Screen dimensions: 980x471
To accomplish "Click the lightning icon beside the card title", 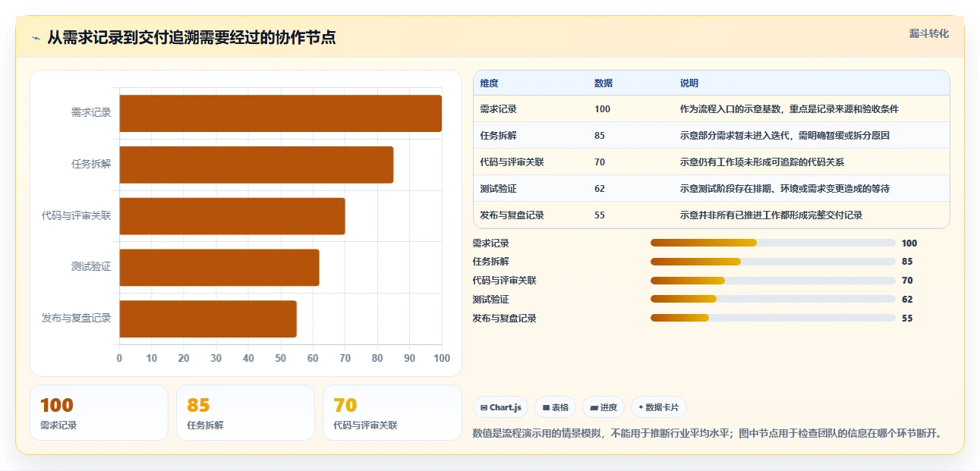I will (x=36, y=38).
